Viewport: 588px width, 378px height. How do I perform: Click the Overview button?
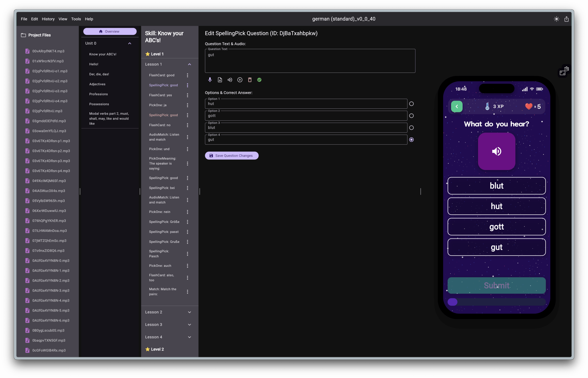[x=110, y=31]
